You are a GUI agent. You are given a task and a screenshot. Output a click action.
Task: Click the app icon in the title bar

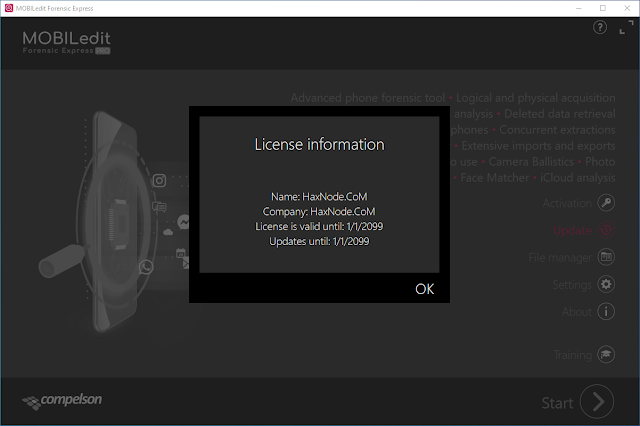9,8
